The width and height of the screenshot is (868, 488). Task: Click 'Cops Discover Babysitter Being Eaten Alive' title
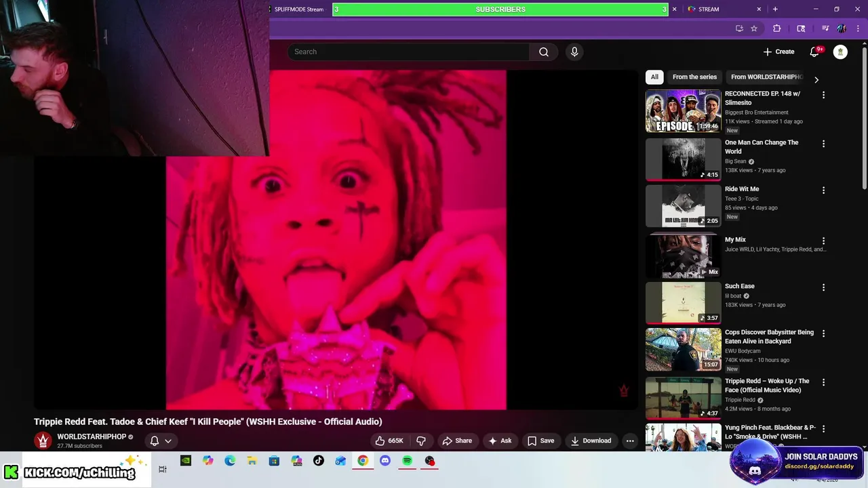pos(769,337)
